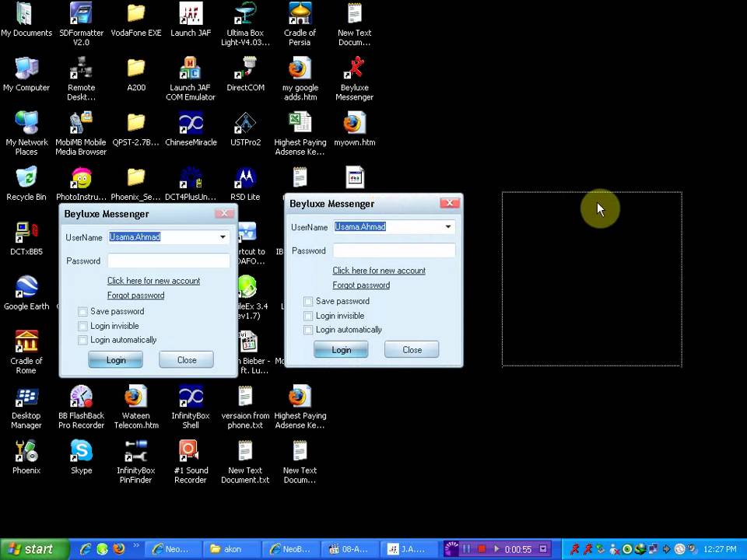Click Forgot password link in right window
Viewport: 747px width, 560px height.
[x=361, y=285]
